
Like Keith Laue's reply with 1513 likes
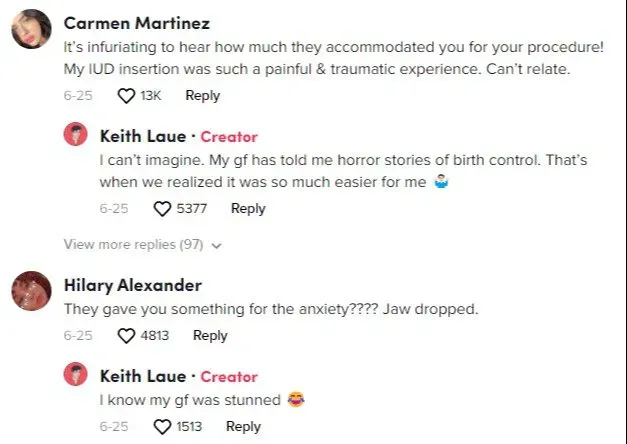tap(163, 427)
